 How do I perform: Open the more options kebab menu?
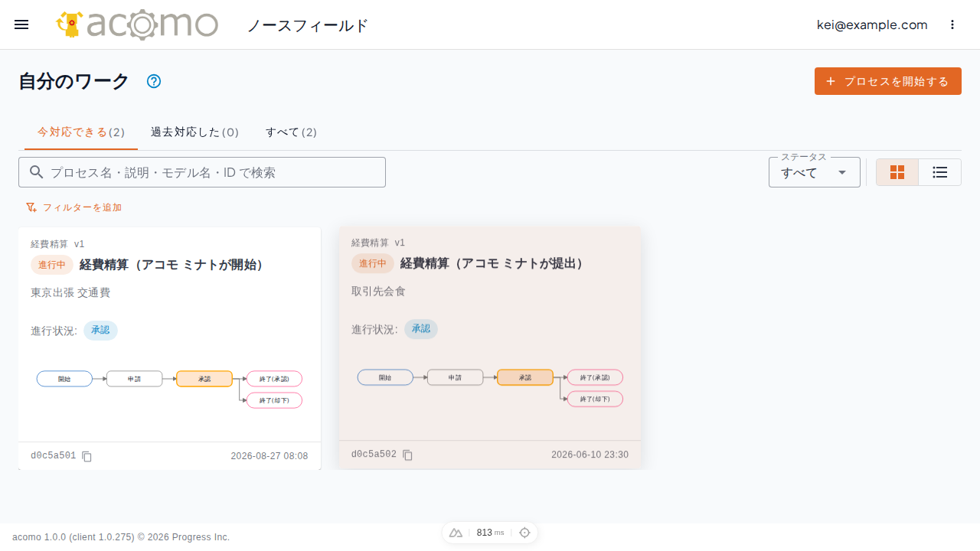[x=952, y=24]
